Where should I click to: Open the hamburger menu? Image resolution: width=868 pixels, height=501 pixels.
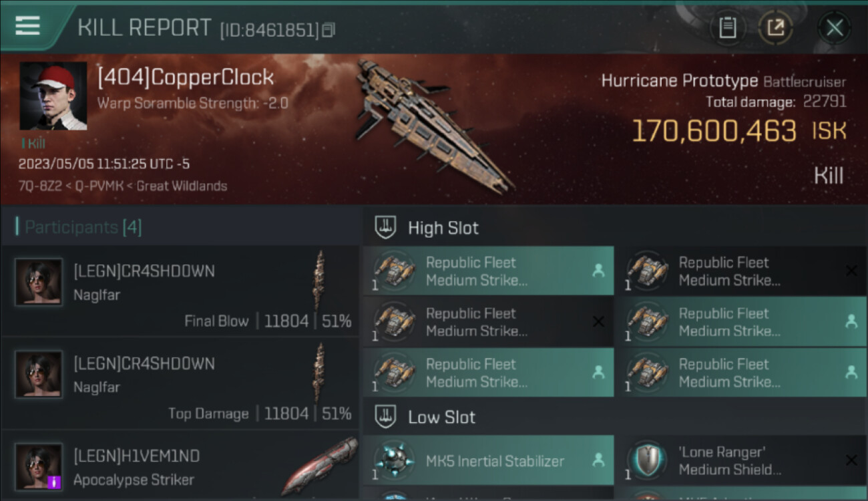point(27,26)
